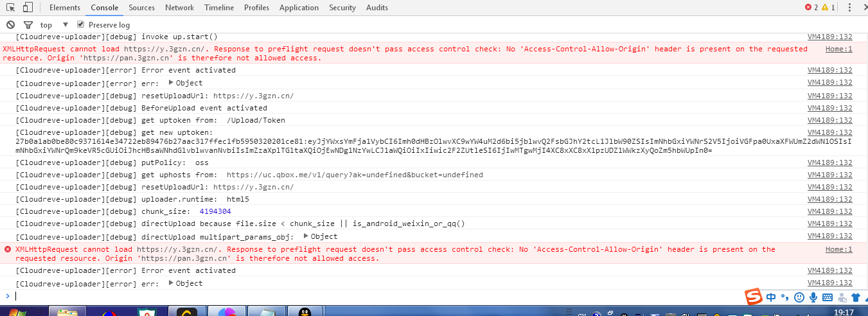Uncheck the Preserve log checkbox
Image resolution: width=868 pixels, height=316 pixels.
(80, 24)
